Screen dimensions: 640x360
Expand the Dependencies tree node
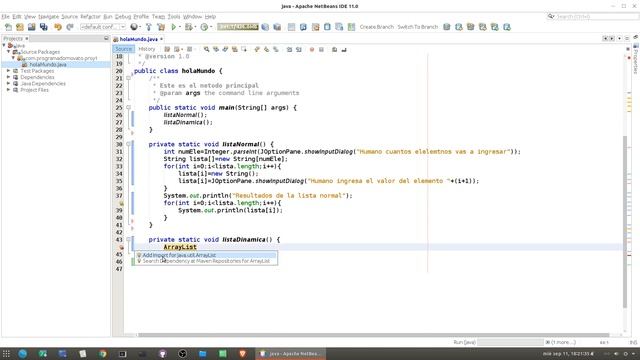9,77
